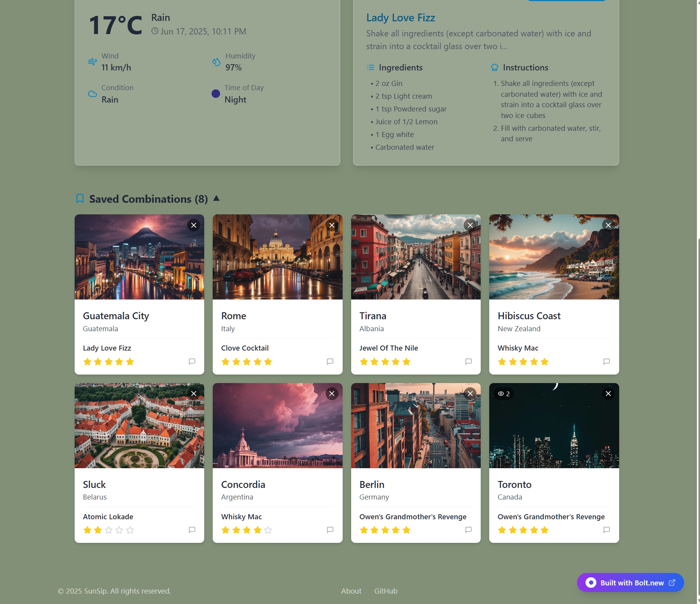
Task: Open the Hibiscus Coast beach photo
Action: pos(554,257)
